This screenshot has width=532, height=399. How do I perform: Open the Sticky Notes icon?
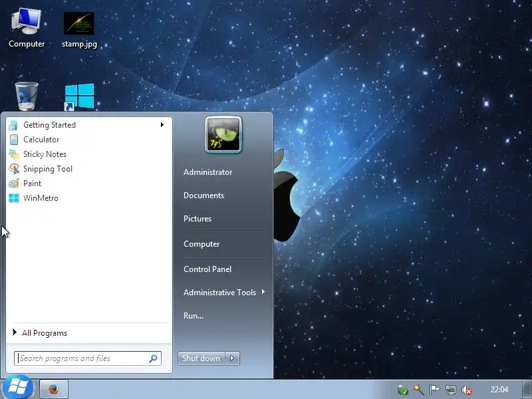pos(13,154)
